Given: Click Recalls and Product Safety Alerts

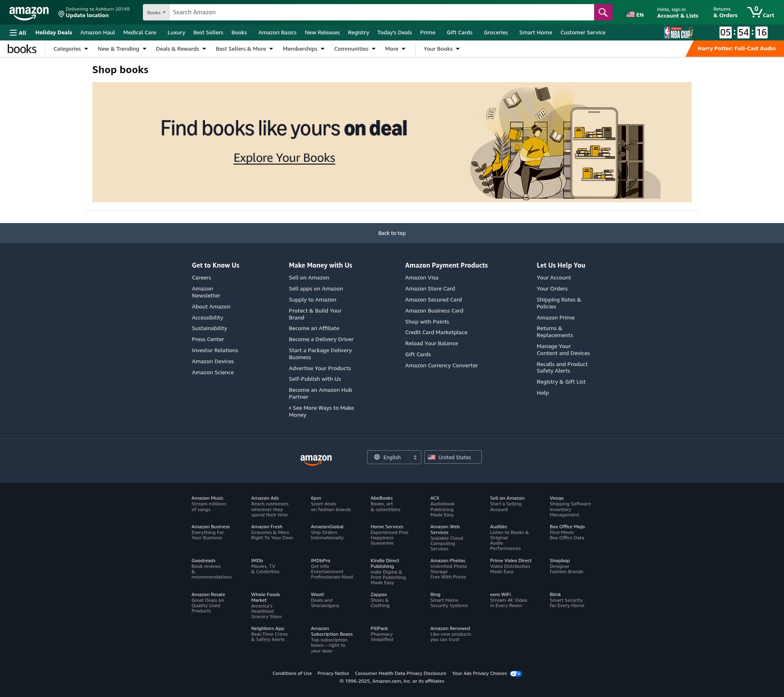Looking at the screenshot, I should 562,368.
